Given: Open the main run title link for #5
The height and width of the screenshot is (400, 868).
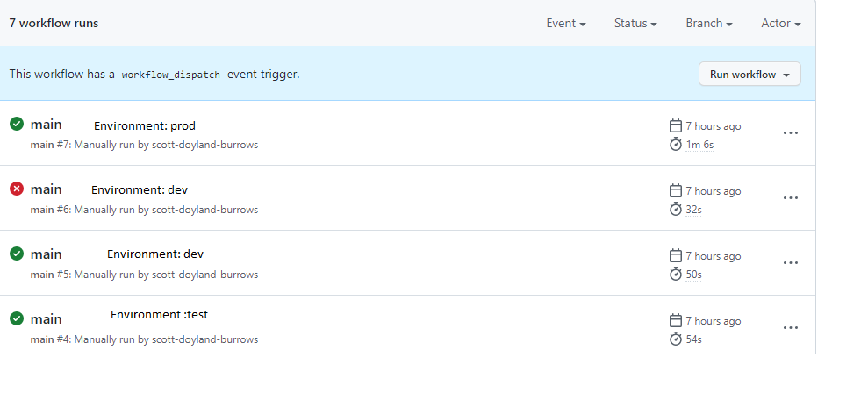Looking at the screenshot, I should pyautogui.click(x=46, y=254).
